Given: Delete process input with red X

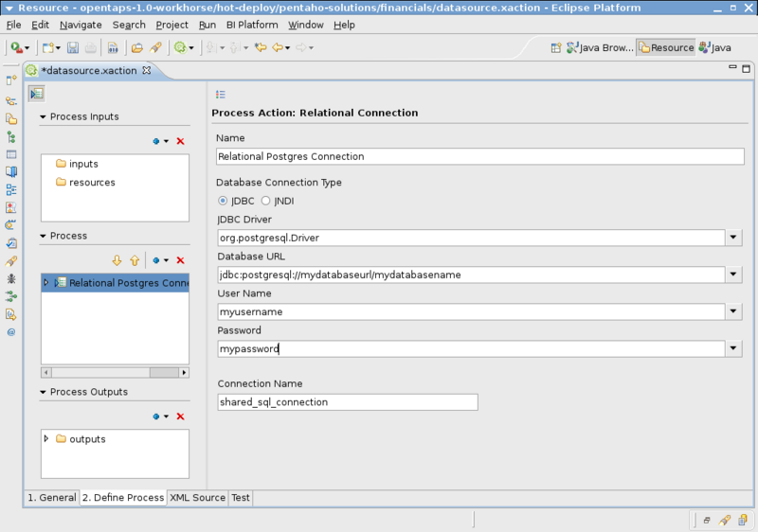Looking at the screenshot, I should (x=180, y=141).
